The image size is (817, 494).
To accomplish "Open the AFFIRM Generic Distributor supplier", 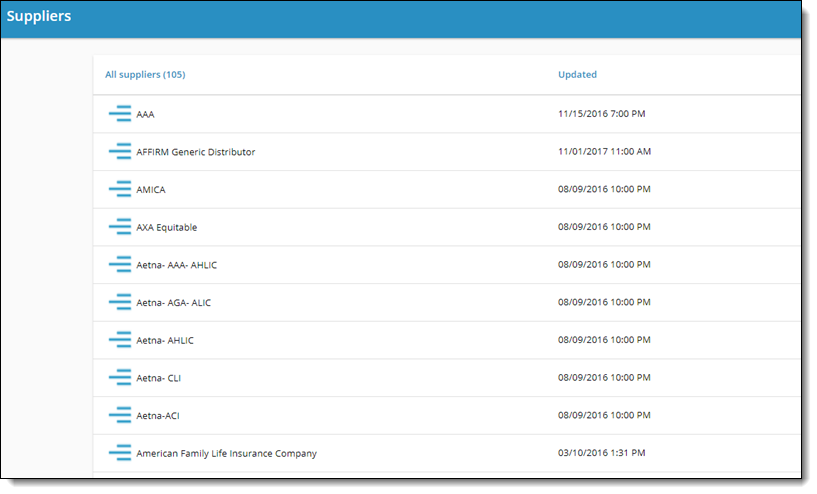I will (x=195, y=152).
